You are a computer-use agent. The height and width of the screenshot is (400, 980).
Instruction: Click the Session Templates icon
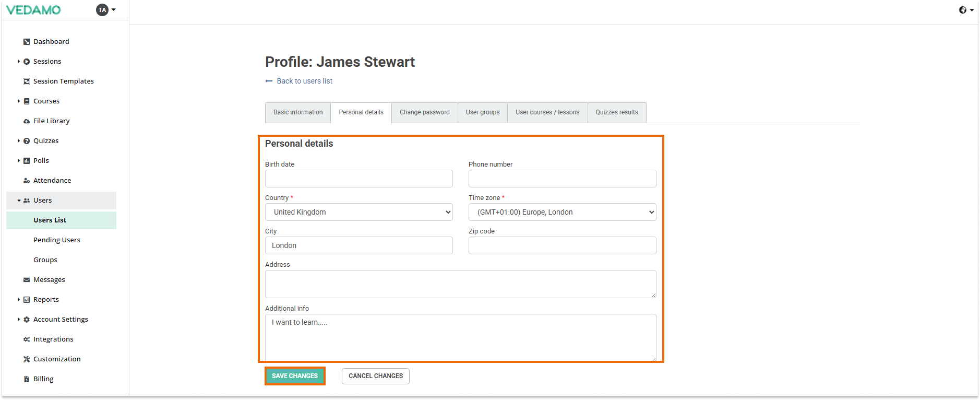click(x=27, y=81)
